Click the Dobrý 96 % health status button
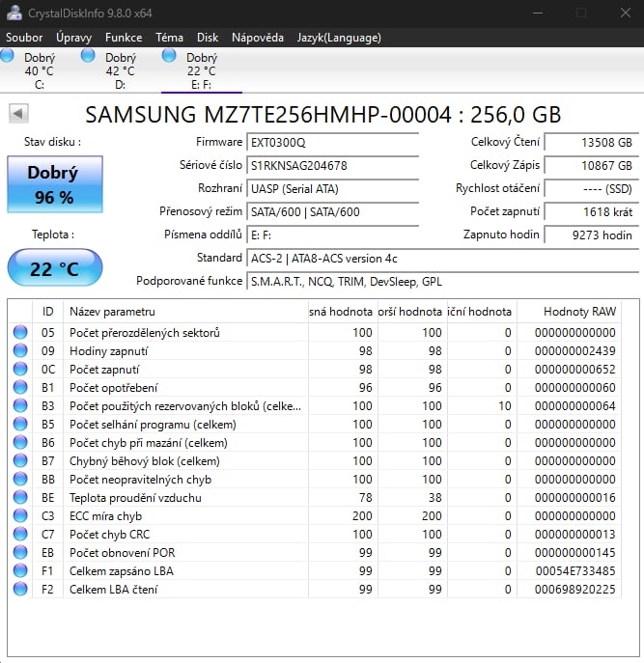644x663 pixels. 55,184
